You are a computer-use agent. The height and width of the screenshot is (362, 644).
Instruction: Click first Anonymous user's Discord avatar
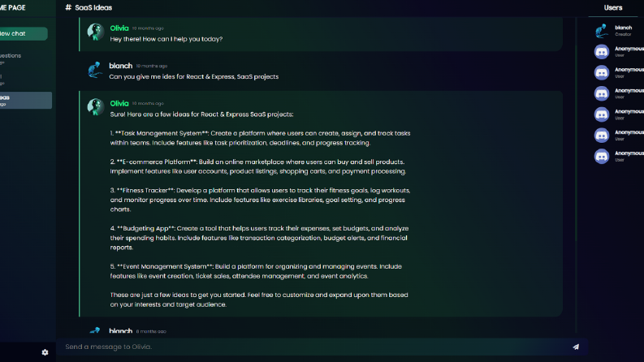[602, 52]
